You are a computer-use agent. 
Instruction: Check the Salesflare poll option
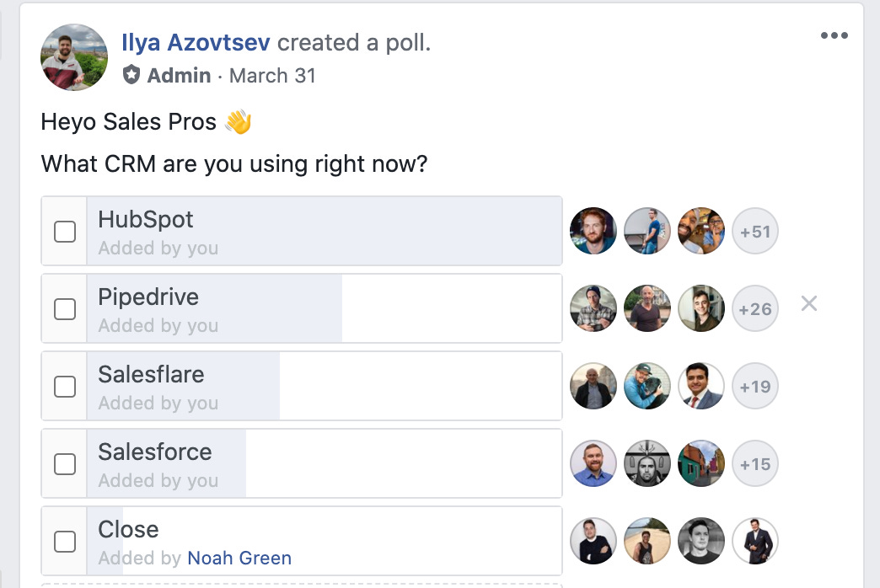65,386
